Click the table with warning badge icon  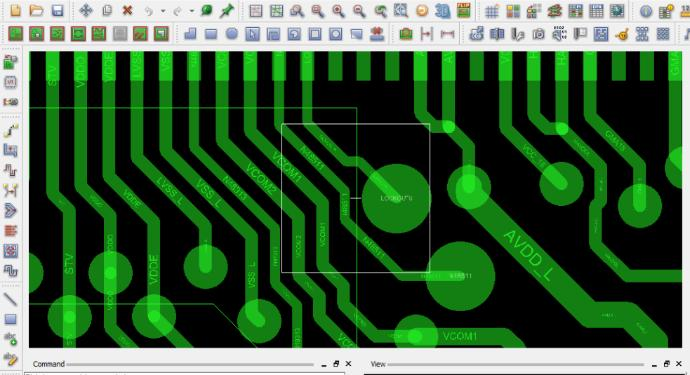[x=666, y=11]
